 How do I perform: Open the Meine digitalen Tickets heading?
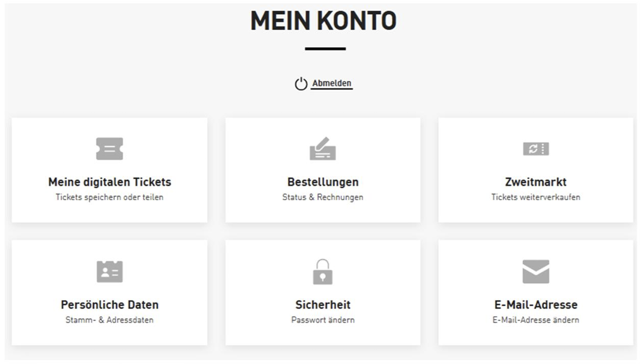click(110, 182)
